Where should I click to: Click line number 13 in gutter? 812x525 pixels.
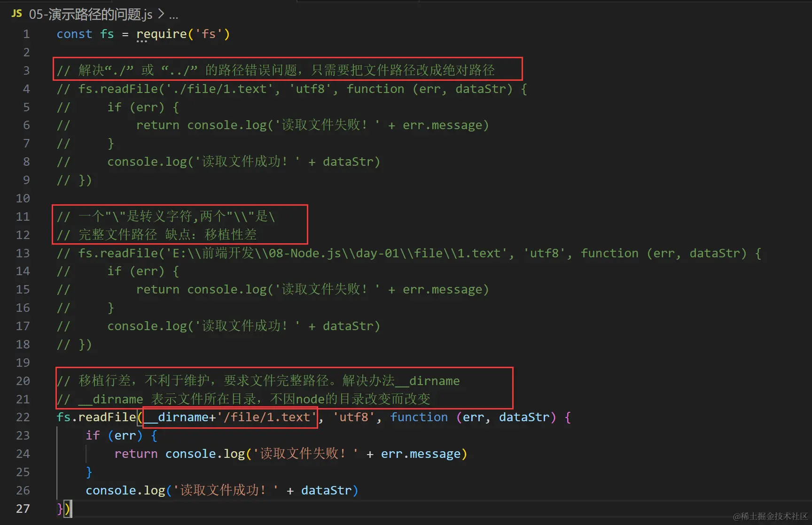click(23, 253)
